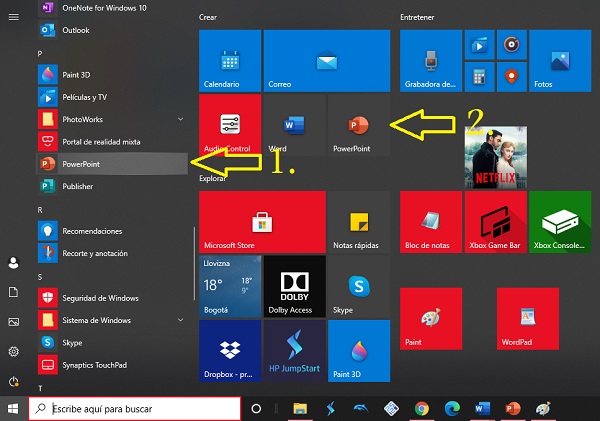Open the Xbox Game Bar tile
Image resolution: width=600 pixels, height=421 pixels.
[496, 222]
